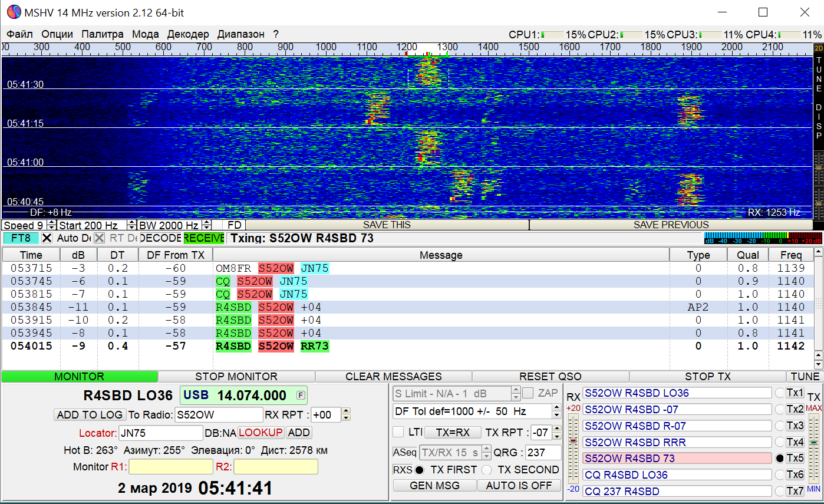824x504 pixels.
Task: Click the RESET QSO button
Action: pos(551,376)
